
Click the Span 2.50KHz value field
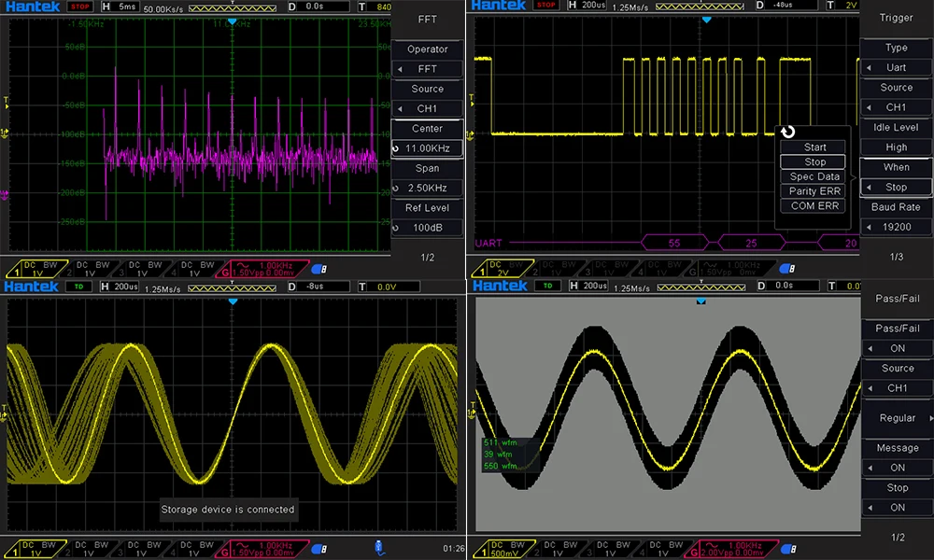[x=427, y=188]
